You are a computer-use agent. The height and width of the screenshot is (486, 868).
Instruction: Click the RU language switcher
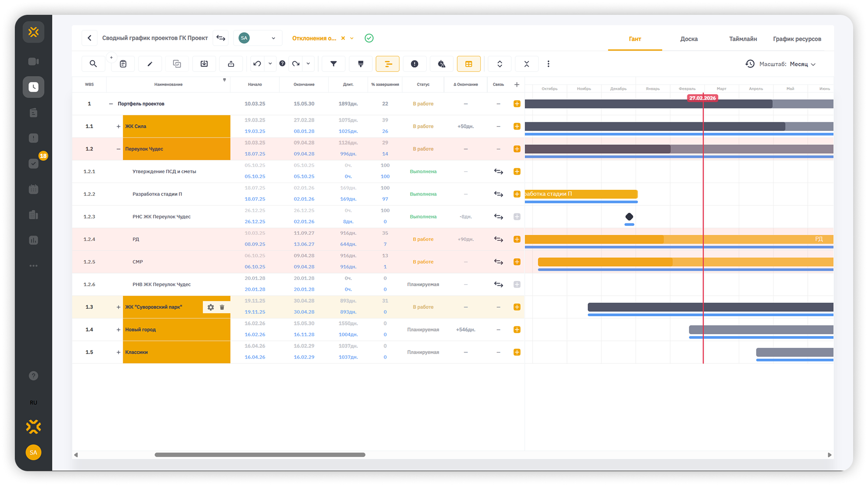tap(34, 402)
